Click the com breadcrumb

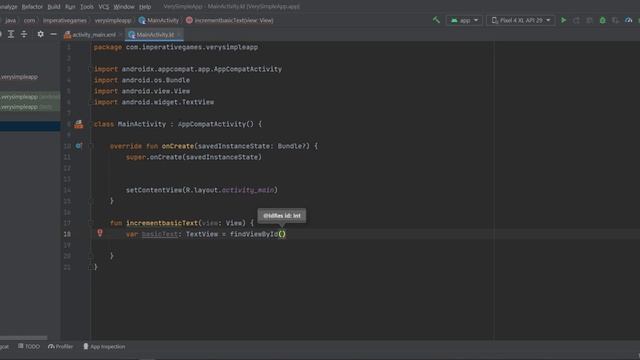29,20
